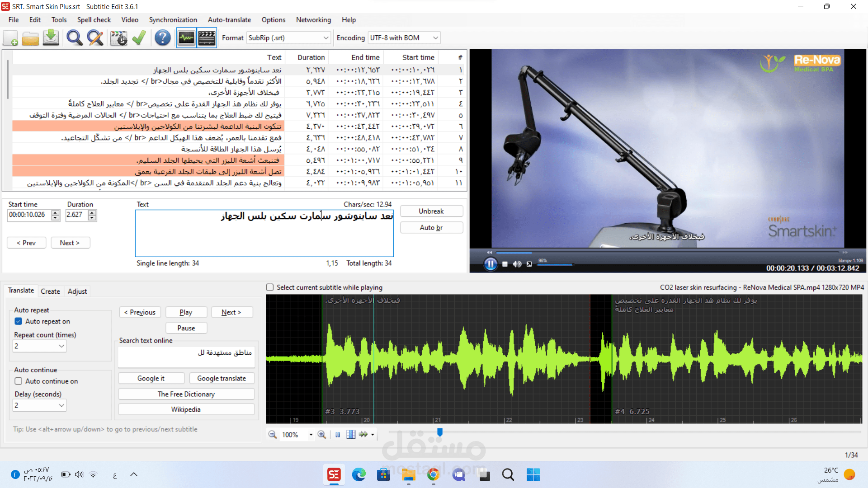Click the Google translate button

[222, 378]
